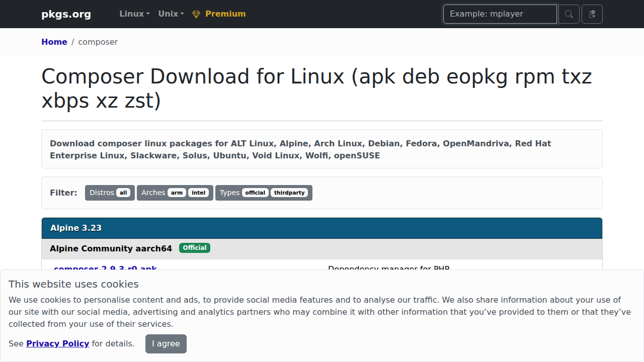The width and height of the screenshot is (644, 362).
Task: Open the Premium menu item
Action: pyautogui.click(x=225, y=14)
